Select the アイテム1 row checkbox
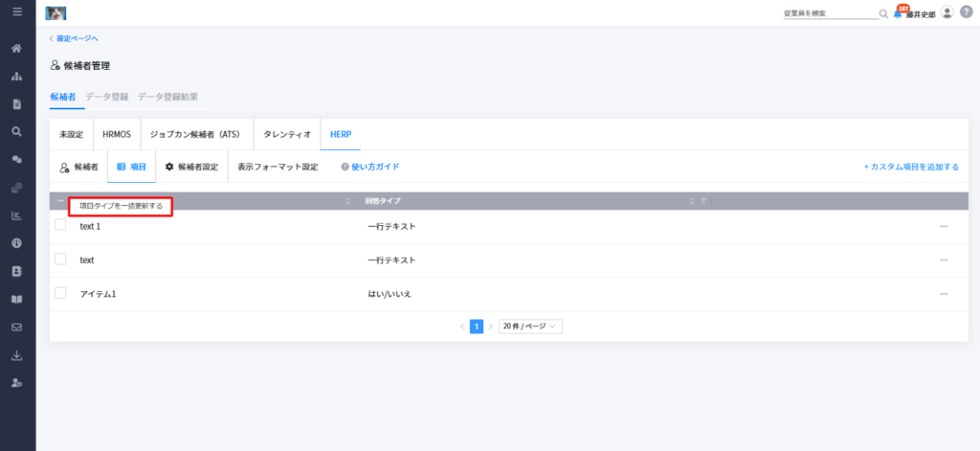The width and height of the screenshot is (980, 451). (60, 292)
